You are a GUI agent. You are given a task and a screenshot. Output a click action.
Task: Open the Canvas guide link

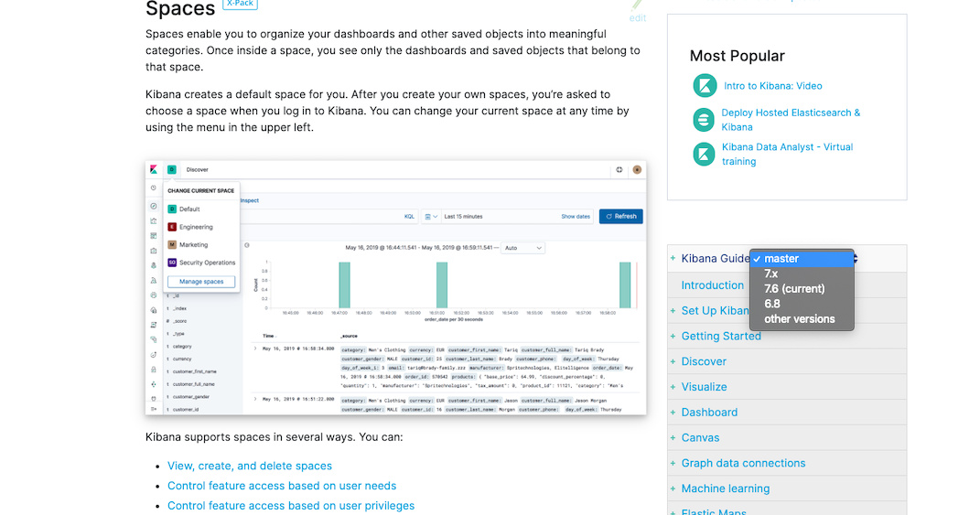coord(700,437)
